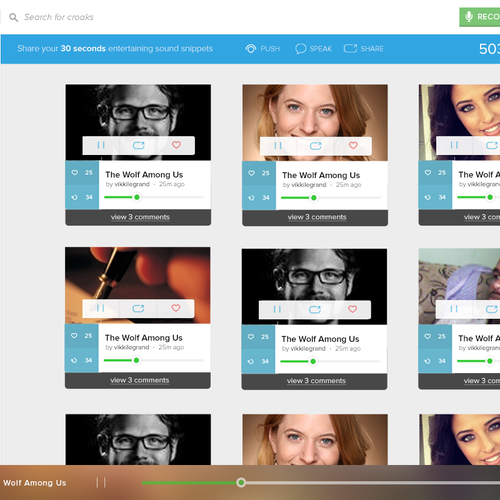Click the green Record microphone button
The image size is (500, 500).
479,17
